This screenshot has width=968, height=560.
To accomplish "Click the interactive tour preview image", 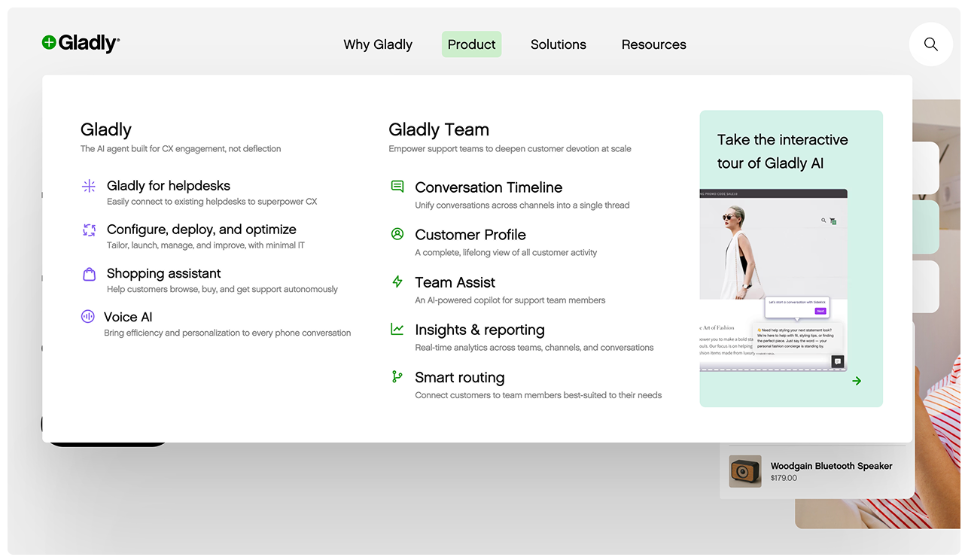I will [x=774, y=280].
